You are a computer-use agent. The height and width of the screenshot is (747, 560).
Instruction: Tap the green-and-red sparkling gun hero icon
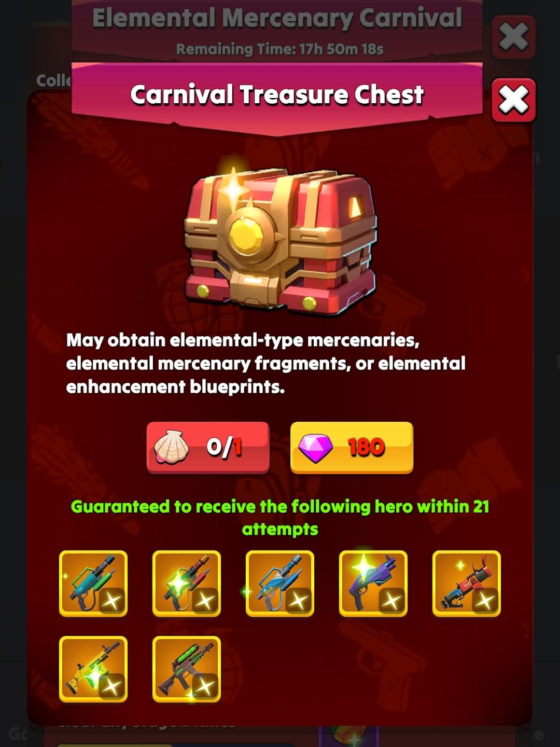[187, 584]
